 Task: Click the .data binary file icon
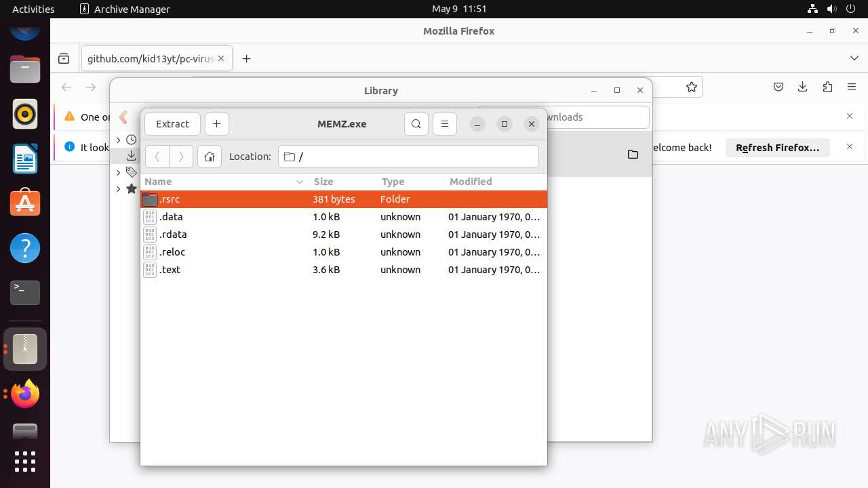(x=150, y=217)
